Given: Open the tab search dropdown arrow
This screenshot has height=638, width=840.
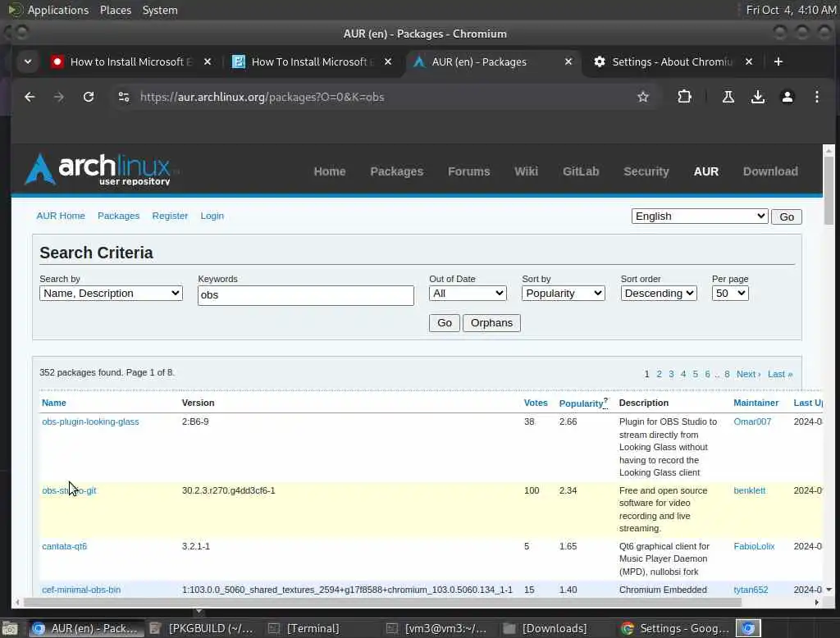Looking at the screenshot, I should pyautogui.click(x=28, y=62).
